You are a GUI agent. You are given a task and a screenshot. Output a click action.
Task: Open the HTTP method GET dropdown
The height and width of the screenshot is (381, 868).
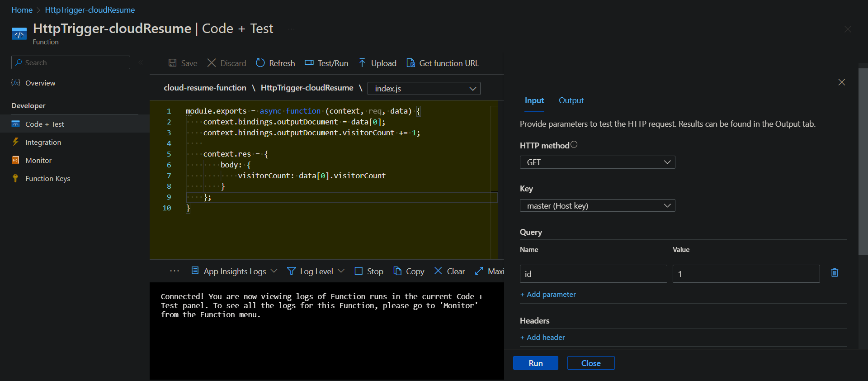pyautogui.click(x=597, y=162)
